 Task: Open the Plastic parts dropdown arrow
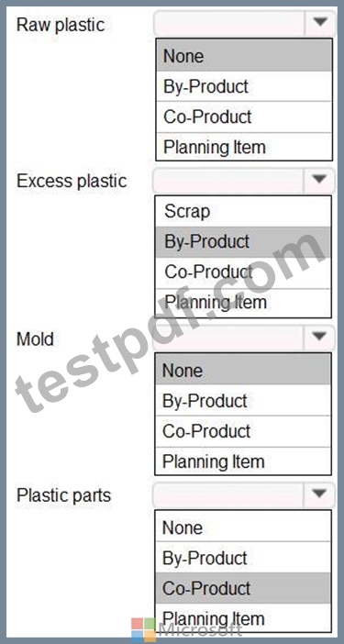pos(319,494)
